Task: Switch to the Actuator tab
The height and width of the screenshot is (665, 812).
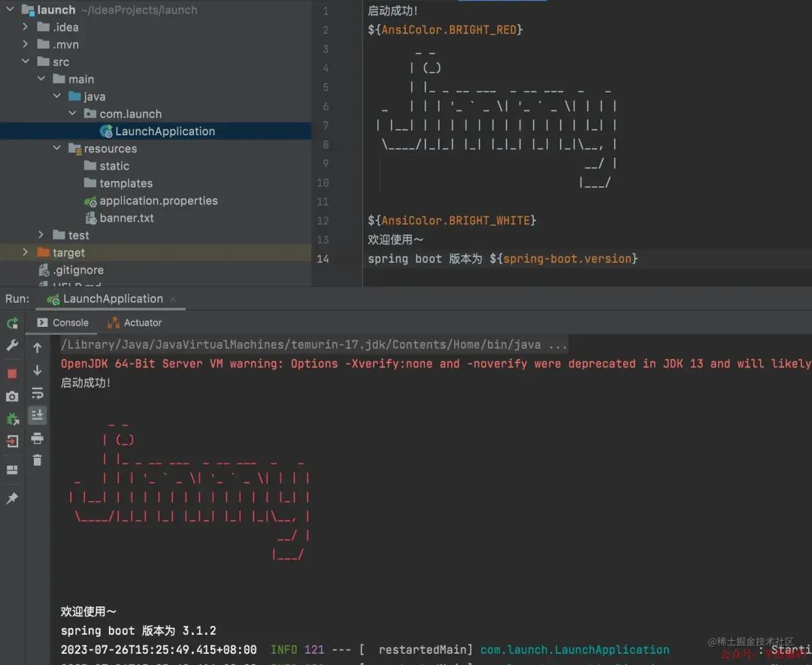Action: pos(135,322)
